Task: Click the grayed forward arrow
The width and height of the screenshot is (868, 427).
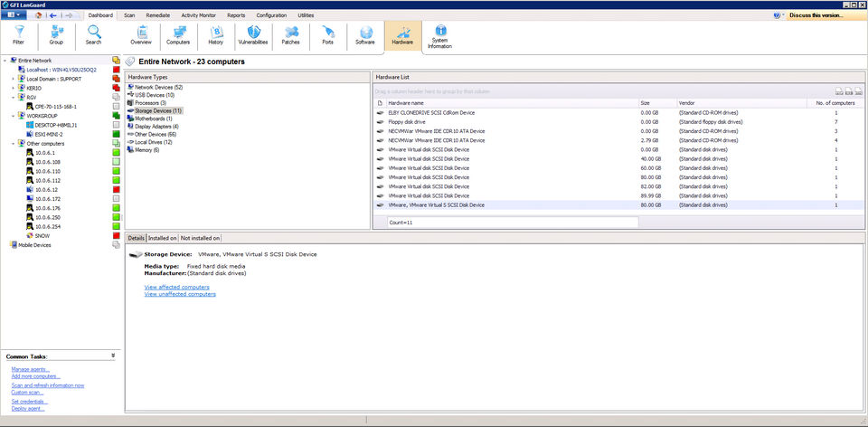Action: click(x=69, y=15)
